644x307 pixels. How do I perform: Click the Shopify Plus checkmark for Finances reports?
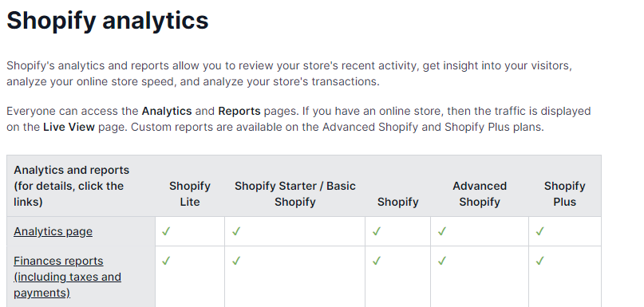click(x=539, y=261)
